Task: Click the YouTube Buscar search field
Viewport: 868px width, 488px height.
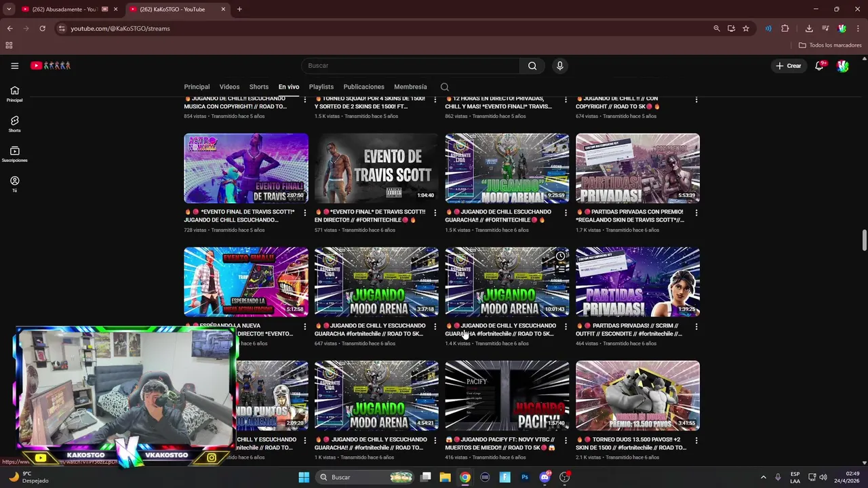Action: pyautogui.click(x=410, y=66)
